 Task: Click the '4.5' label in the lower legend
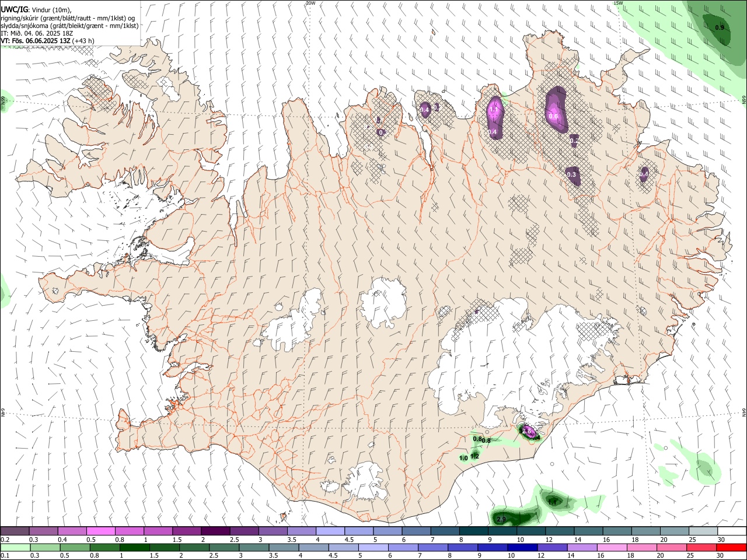pyautogui.click(x=334, y=556)
